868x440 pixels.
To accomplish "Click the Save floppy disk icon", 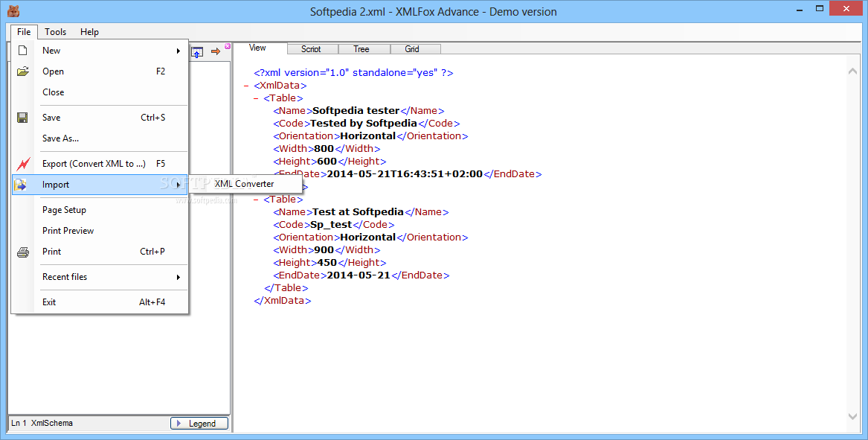I will [x=22, y=118].
